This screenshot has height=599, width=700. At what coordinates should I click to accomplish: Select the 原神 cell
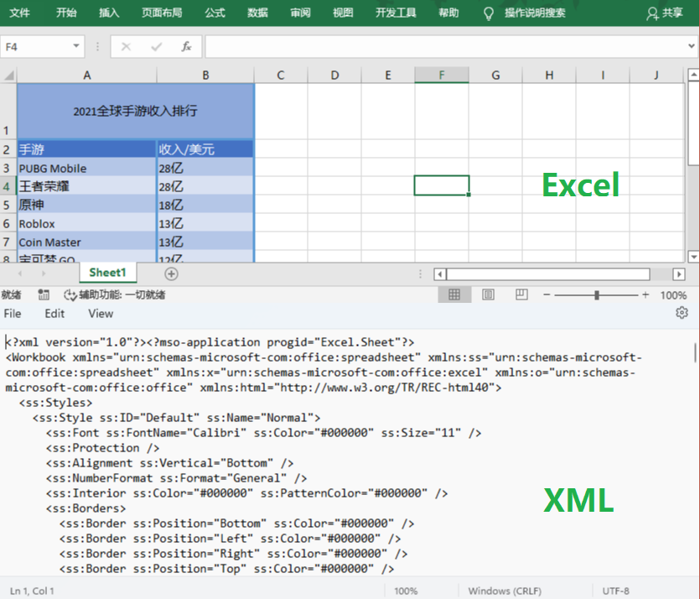(86, 205)
